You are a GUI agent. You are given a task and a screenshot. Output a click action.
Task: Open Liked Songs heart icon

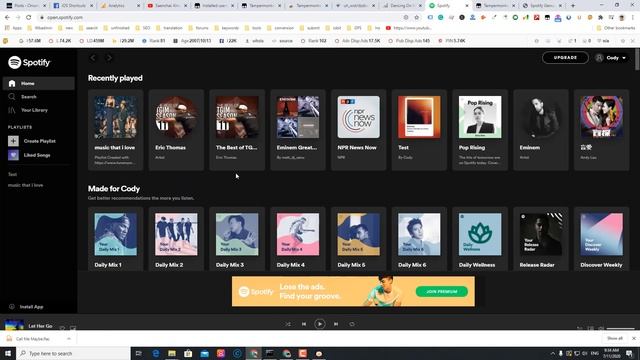[x=13, y=155]
